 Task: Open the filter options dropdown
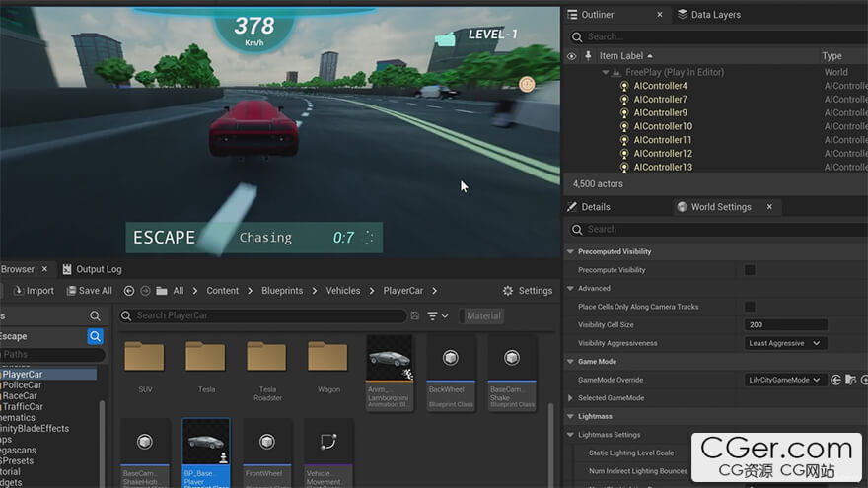[437, 315]
